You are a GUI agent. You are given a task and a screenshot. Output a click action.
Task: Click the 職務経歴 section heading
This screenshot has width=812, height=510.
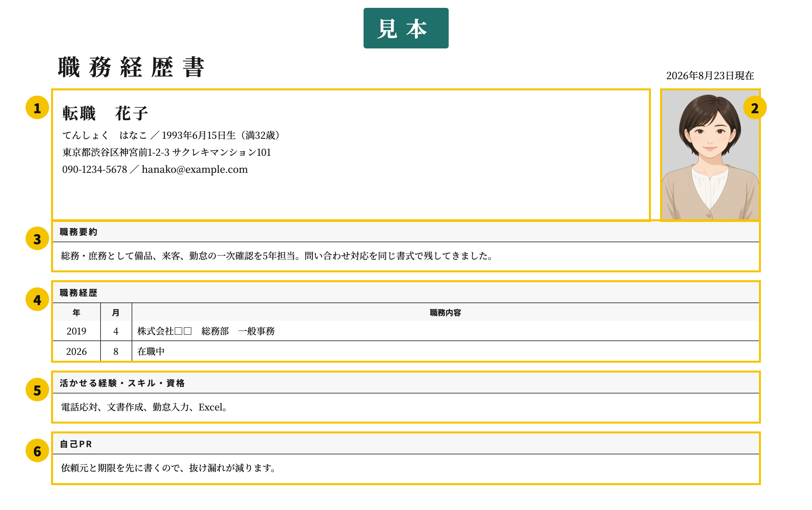tap(79, 293)
